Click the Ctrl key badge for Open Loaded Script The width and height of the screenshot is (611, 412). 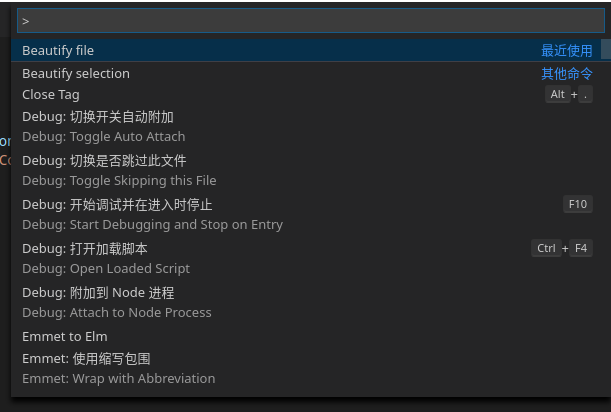click(x=546, y=248)
